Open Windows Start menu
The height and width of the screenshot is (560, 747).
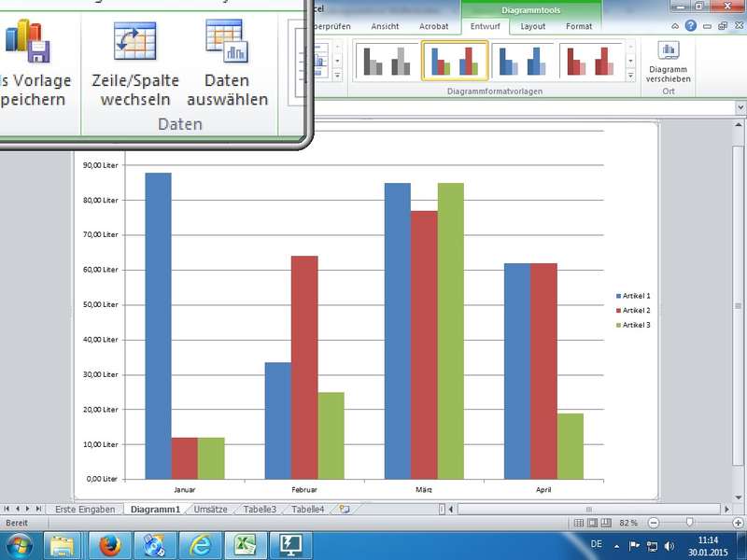(x=19, y=546)
